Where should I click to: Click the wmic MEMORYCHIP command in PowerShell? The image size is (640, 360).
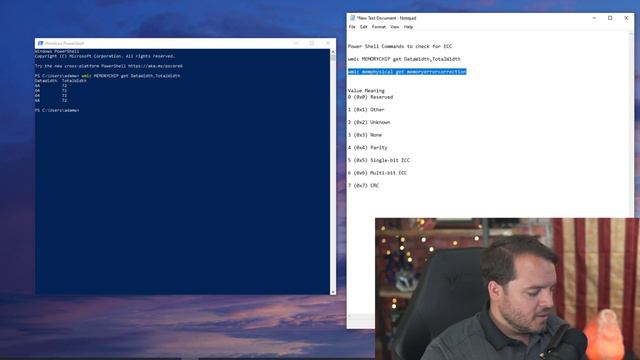pyautogui.click(x=131, y=76)
